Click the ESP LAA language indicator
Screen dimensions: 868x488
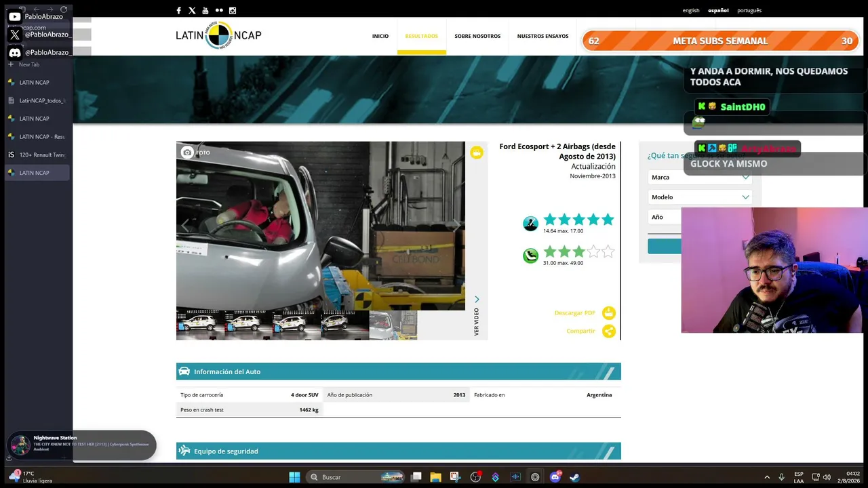(x=799, y=477)
